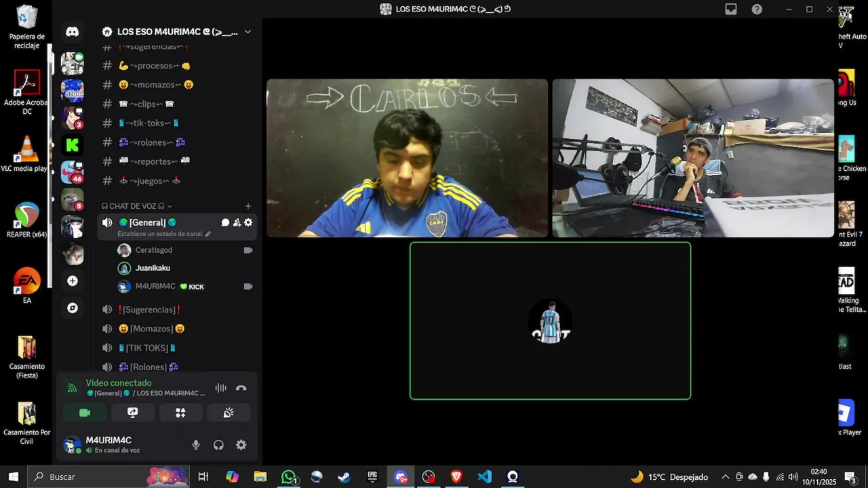
Task: Open Task View icon on the taskbar
Action: pyautogui.click(x=203, y=476)
